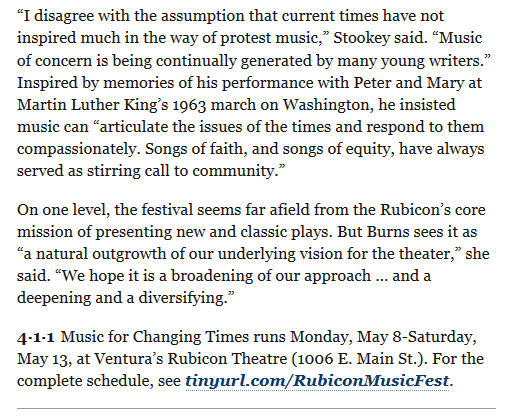Click the phrase classic plays
The height and width of the screenshot is (420, 522).
pyautogui.click(x=286, y=233)
